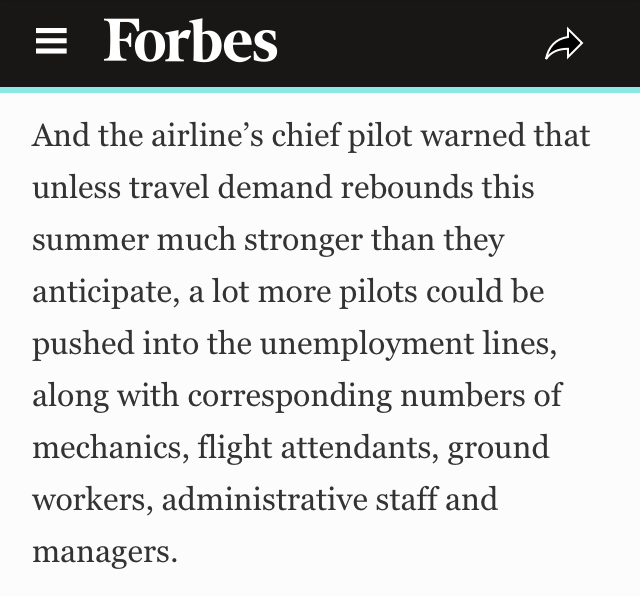This screenshot has width=640, height=596.
Task: Click the word "corresponding" in the paragraph
Action: pos(290,397)
